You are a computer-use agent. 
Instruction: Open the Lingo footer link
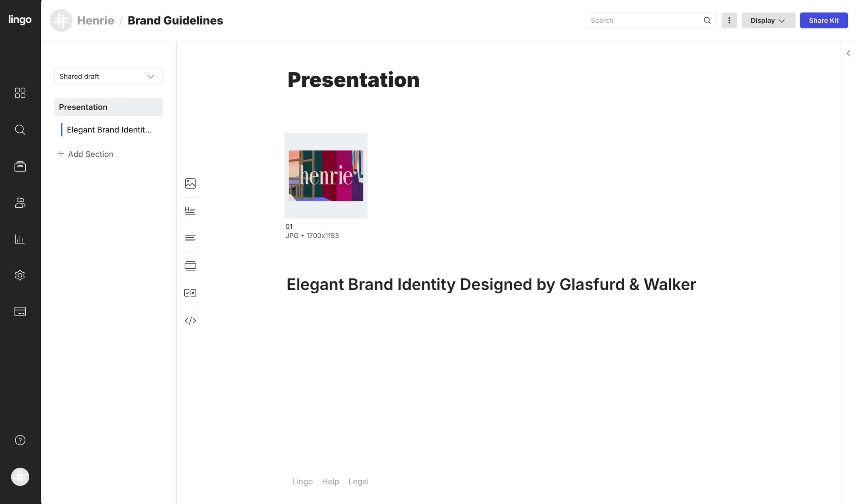pyautogui.click(x=302, y=482)
